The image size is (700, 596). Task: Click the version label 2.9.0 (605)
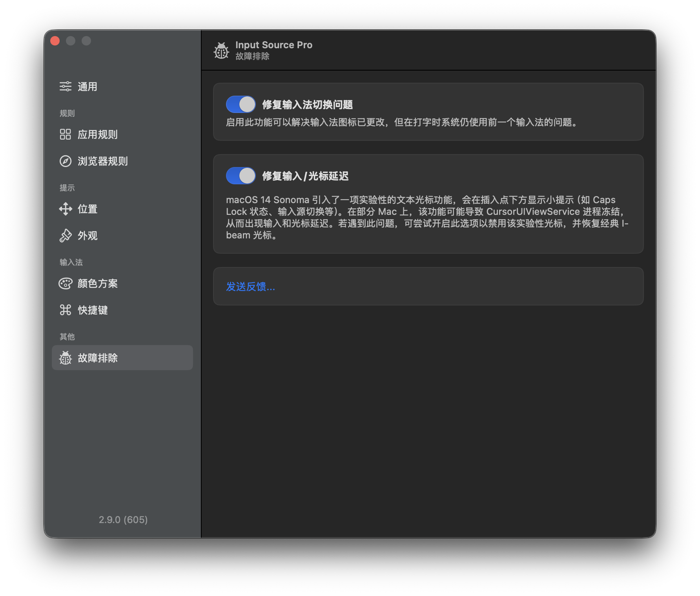pos(123,520)
